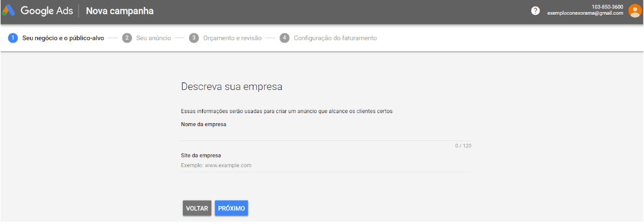The width and height of the screenshot is (644, 224).
Task: Select step 4 Configuração do faturamento
Action: tap(328, 38)
